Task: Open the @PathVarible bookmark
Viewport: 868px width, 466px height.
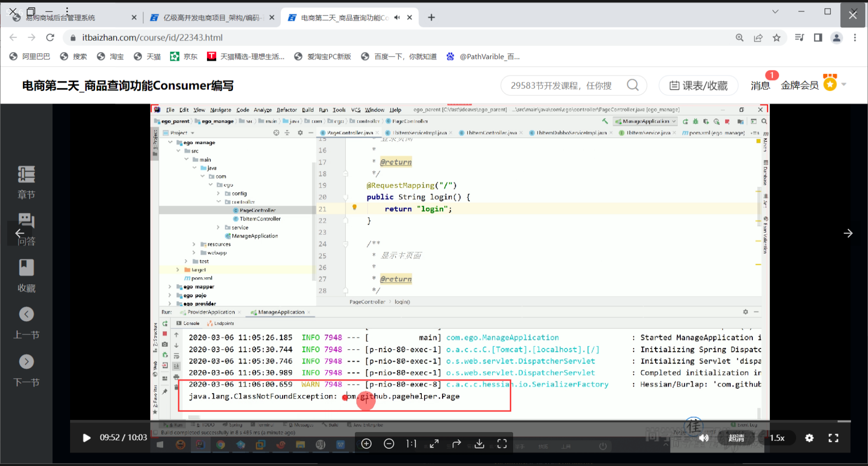Action: pyautogui.click(x=483, y=57)
